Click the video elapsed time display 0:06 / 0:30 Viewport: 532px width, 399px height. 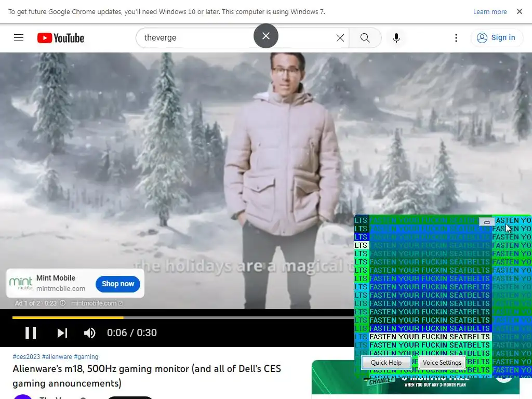coord(132,333)
